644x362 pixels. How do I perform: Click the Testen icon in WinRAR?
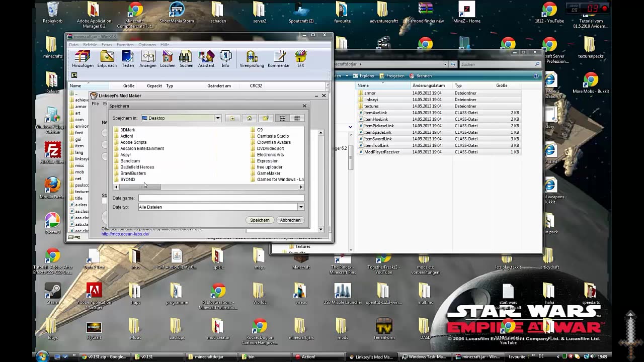click(x=128, y=59)
